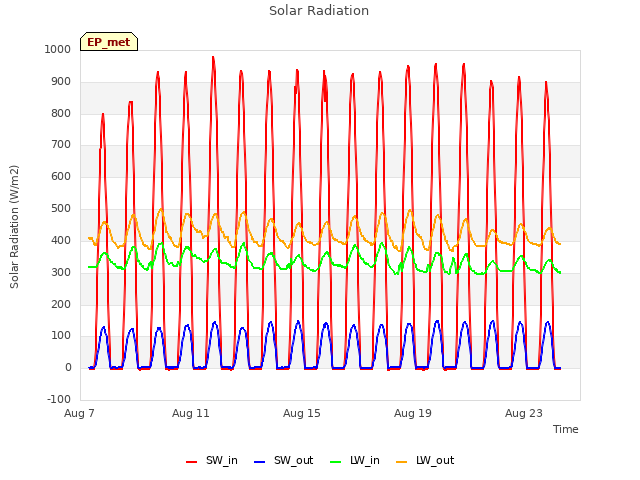Click the Solar Radiation (W/m2) y-axis title

[14, 227]
